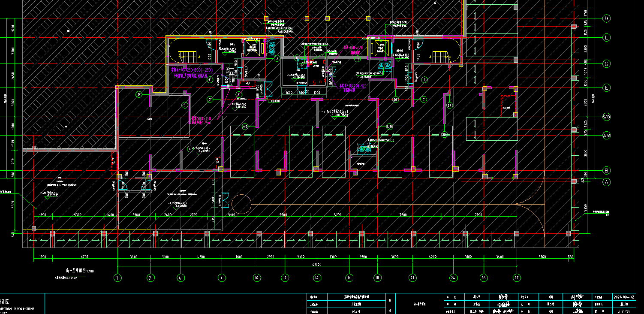
Task: Select axis bubble G on right side
Action: [x=606, y=64]
